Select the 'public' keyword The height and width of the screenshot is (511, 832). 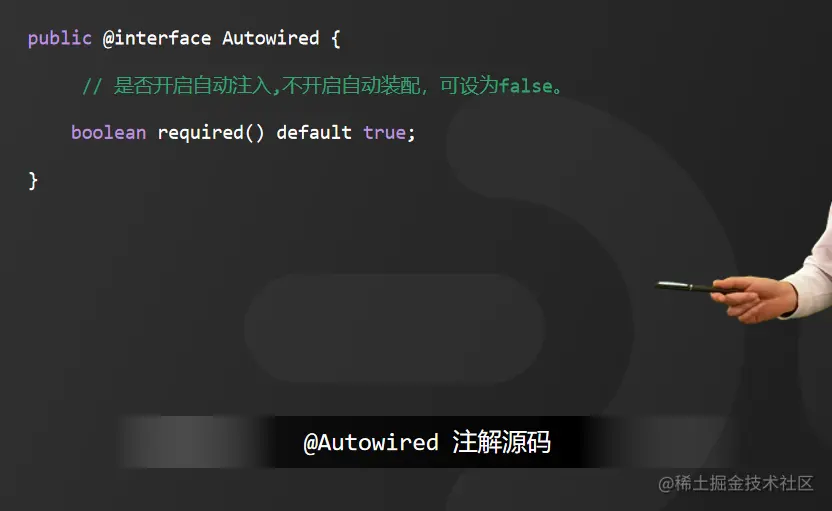59,39
